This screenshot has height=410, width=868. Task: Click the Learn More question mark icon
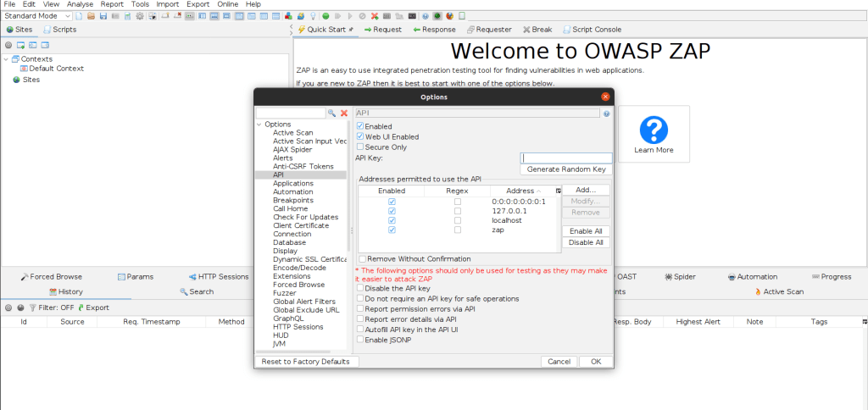point(653,130)
